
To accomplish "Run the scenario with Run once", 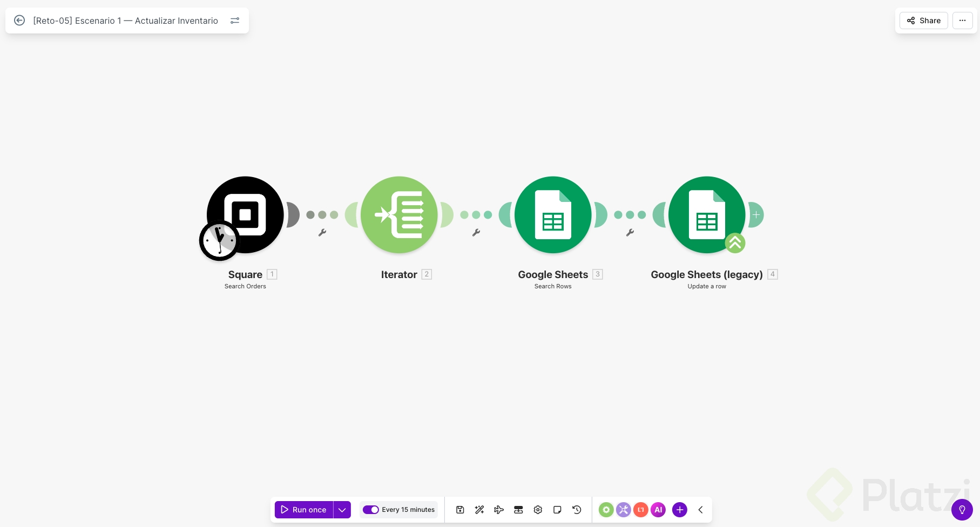I will tap(304, 510).
